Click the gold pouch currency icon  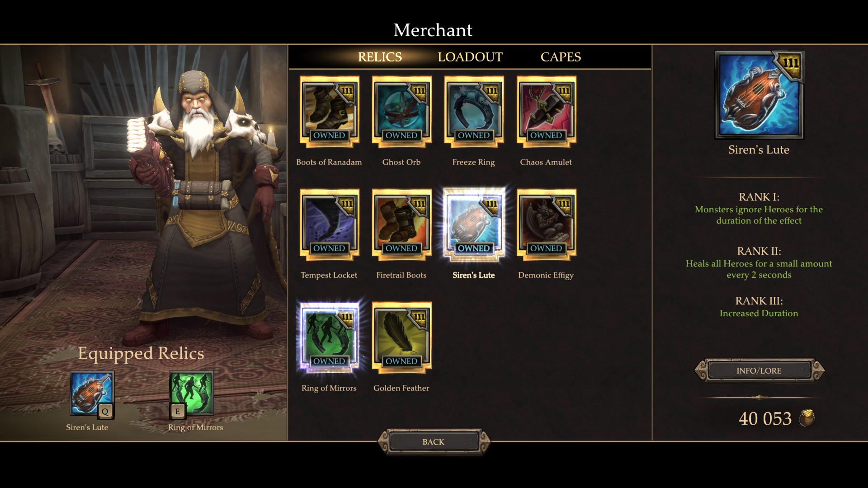pyautogui.click(x=807, y=418)
